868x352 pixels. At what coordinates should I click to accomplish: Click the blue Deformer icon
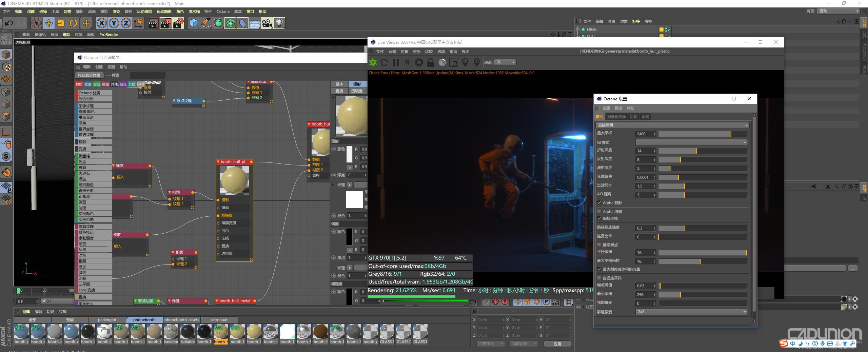click(242, 23)
